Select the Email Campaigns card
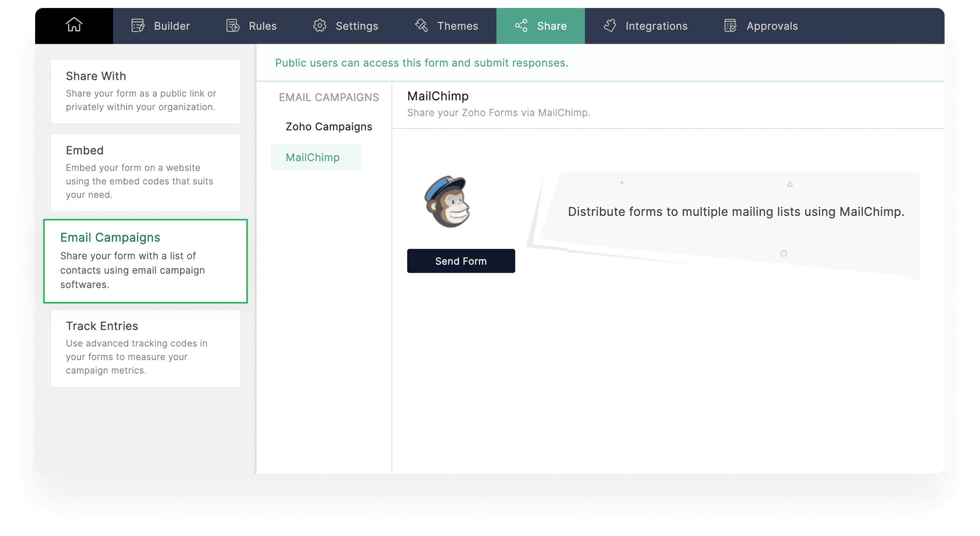 click(x=146, y=261)
